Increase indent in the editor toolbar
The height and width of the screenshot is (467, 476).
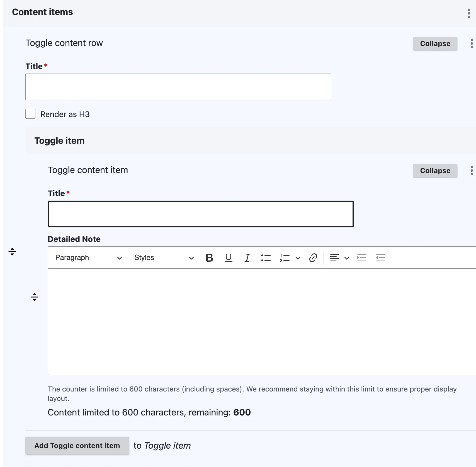[x=361, y=258]
